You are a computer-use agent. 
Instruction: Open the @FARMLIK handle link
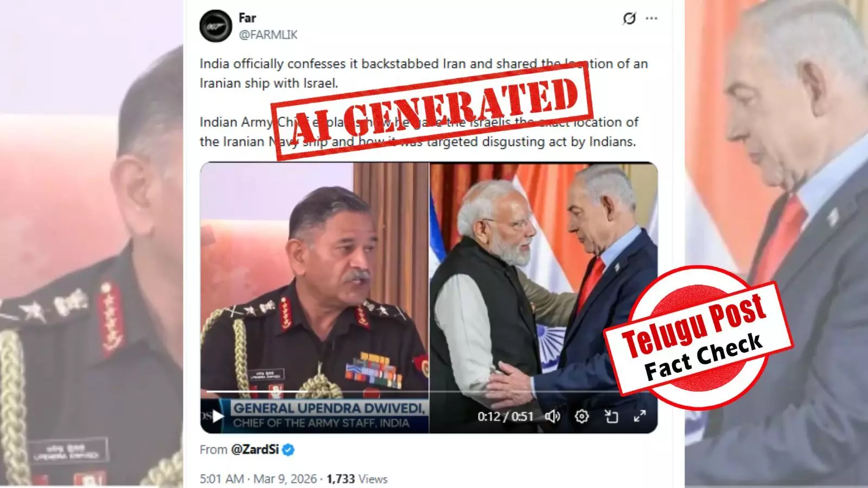(x=268, y=35)
